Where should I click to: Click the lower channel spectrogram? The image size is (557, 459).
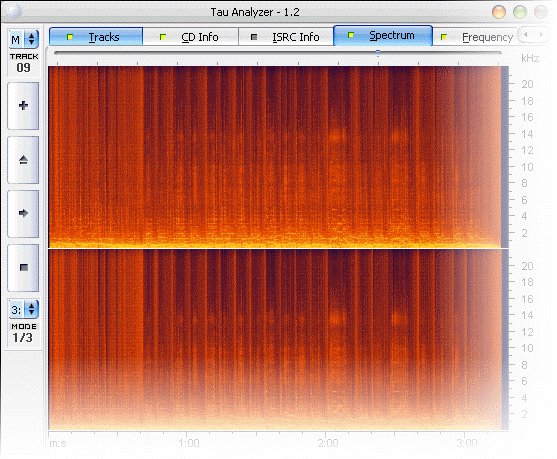[278, 340]
